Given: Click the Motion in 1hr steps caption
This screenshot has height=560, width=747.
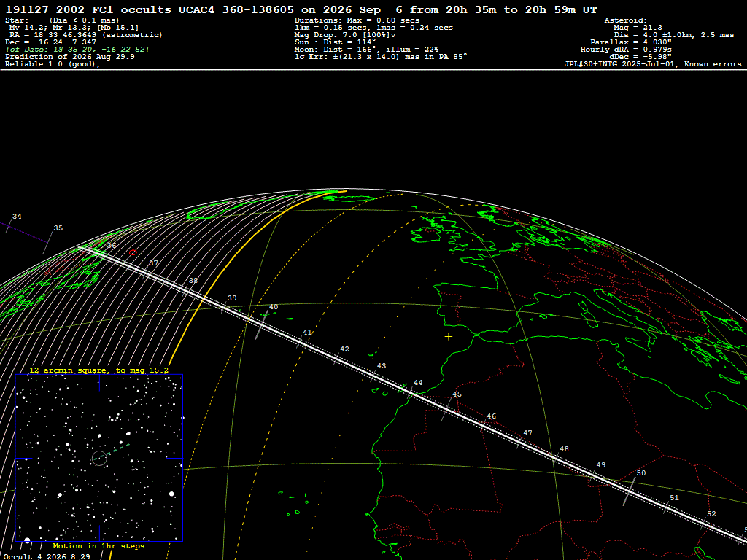Looking at the screenshot, I should click(98, 545).
